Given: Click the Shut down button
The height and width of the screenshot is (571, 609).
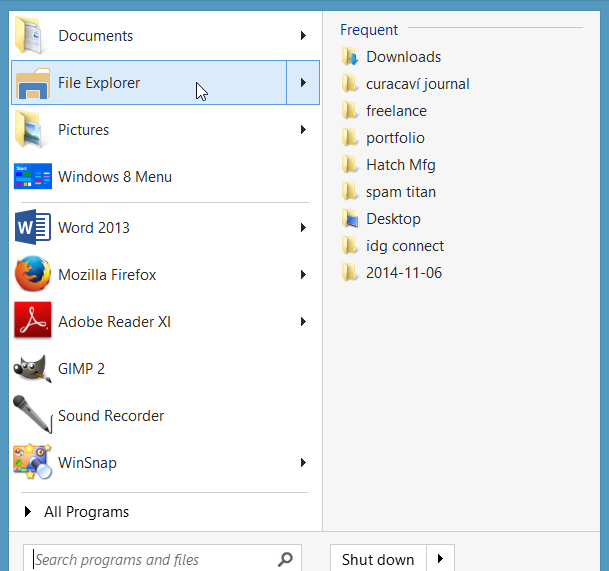Looking at the screenshot, I should 378,559.
